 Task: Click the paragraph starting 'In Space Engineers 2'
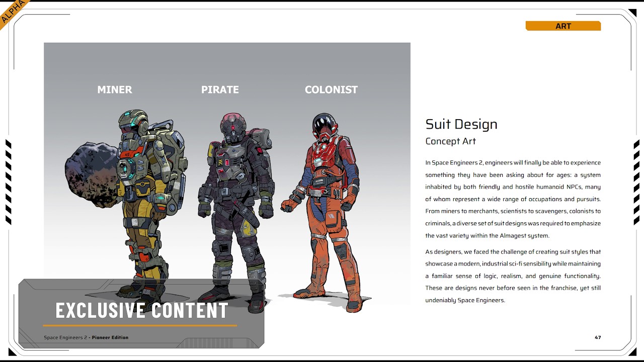point(513,199)
